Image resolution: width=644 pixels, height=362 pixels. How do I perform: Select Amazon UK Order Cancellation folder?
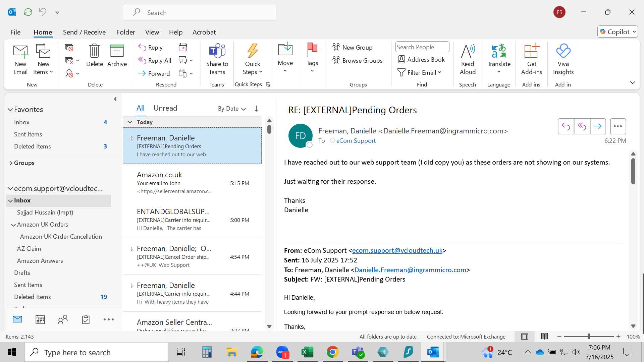pyautogui.click(x=61, y=237)
